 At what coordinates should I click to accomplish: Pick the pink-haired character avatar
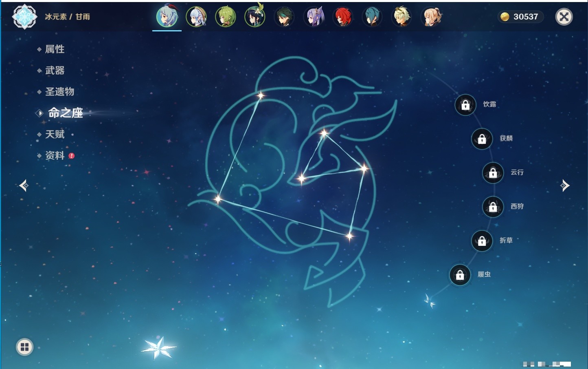tap(431, 17)
